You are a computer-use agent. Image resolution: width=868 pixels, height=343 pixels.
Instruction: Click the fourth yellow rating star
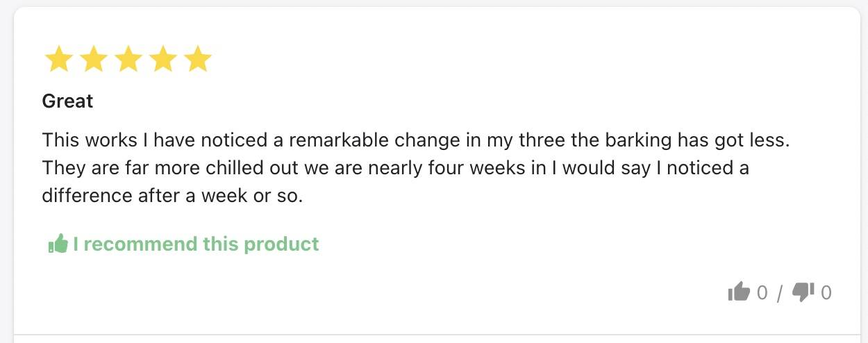click(162, 60)
